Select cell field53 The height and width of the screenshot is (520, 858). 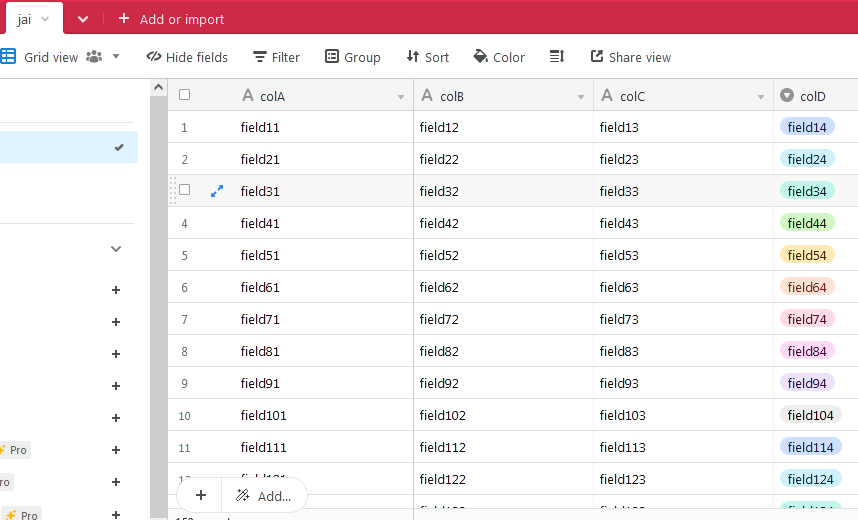click(683, 255)
